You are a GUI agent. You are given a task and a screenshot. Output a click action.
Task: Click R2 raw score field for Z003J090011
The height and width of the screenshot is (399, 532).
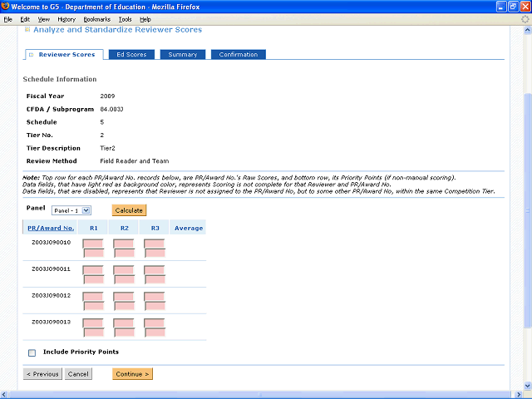click(x=124, y=269)
